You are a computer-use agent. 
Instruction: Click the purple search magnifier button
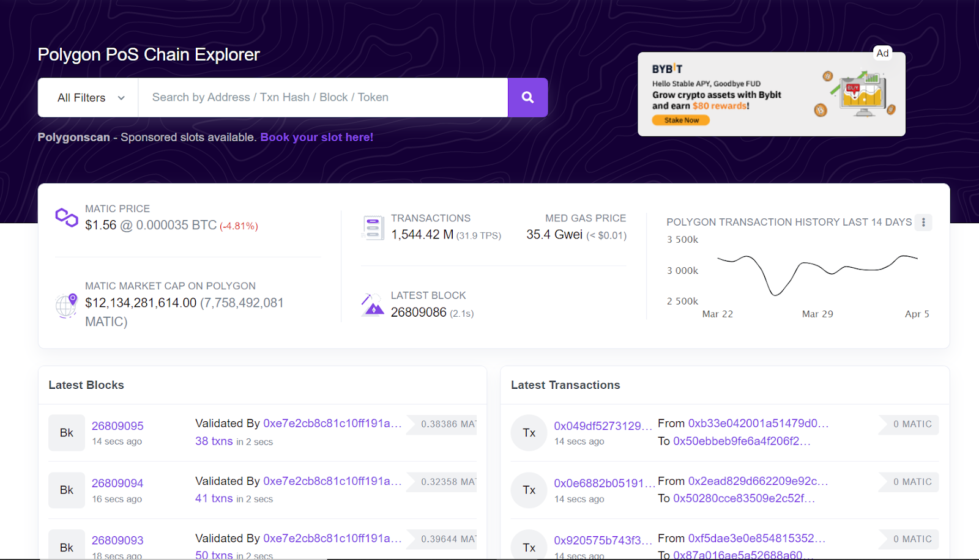coord(527,97)
